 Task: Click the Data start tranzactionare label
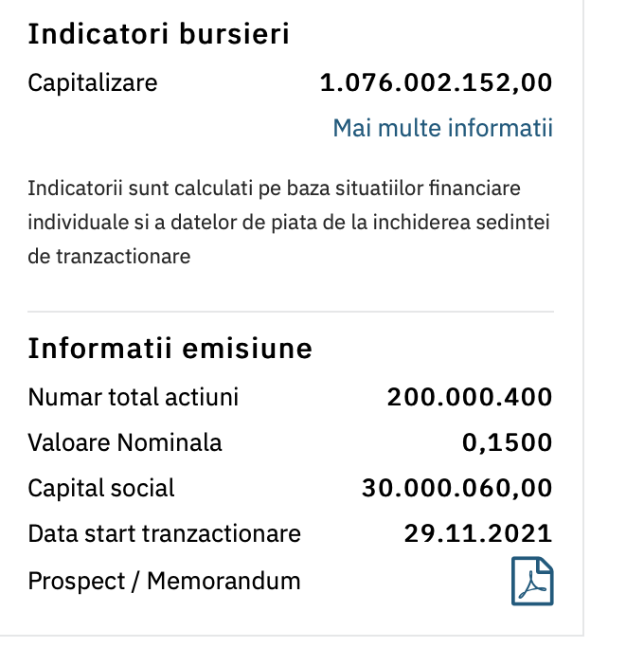click(x=165, y=533)
